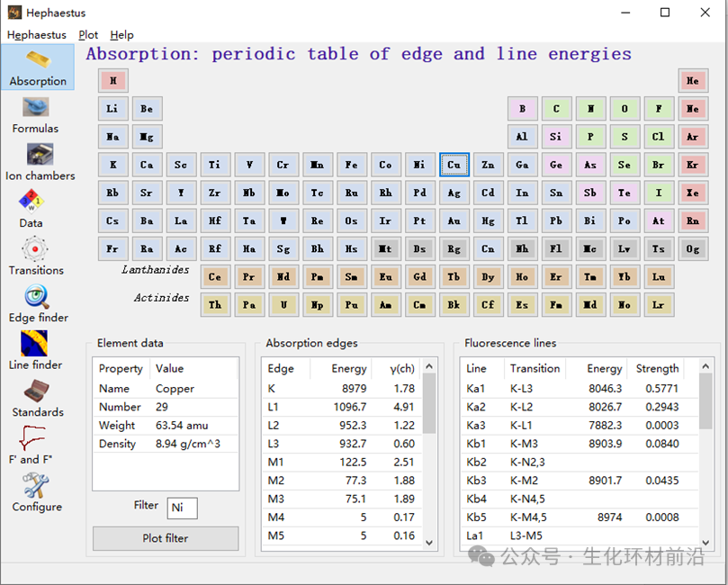Open the Edge finder tool

pyautogui.click(x=38, y=303)
